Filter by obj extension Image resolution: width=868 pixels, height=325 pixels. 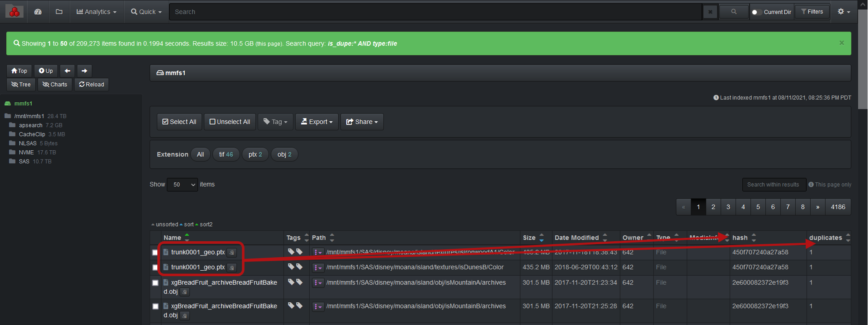tap(284, 155)
